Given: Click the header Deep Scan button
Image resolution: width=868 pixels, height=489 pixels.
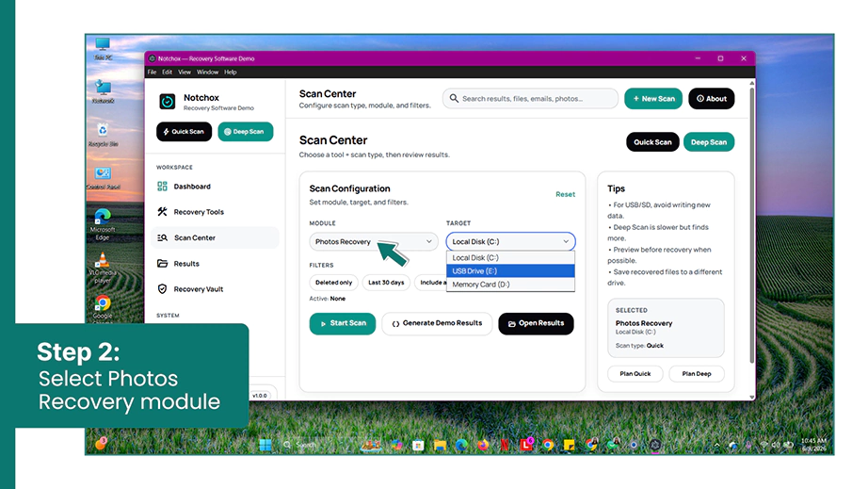Looking at the screenshot, I should (x=709, y=142).
